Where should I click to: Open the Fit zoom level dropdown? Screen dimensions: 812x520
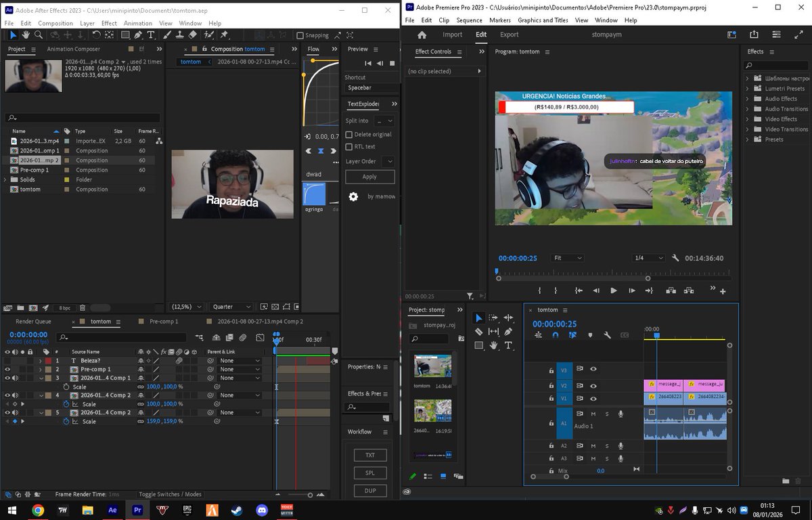pos(568,258)
